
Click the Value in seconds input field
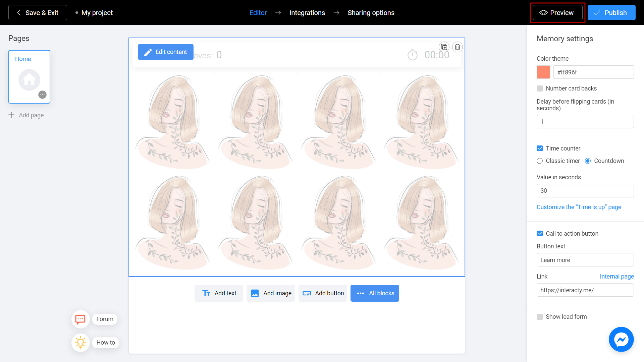585,190
